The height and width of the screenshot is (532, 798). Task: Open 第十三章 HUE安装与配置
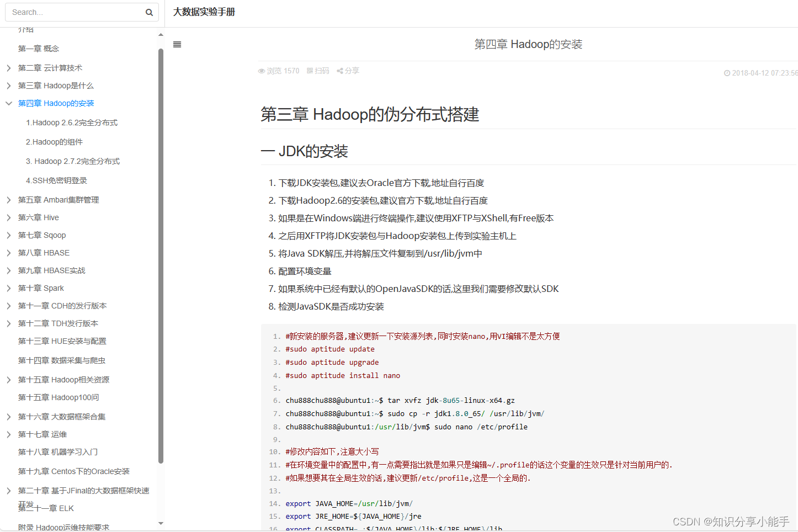tap(62, 341)
